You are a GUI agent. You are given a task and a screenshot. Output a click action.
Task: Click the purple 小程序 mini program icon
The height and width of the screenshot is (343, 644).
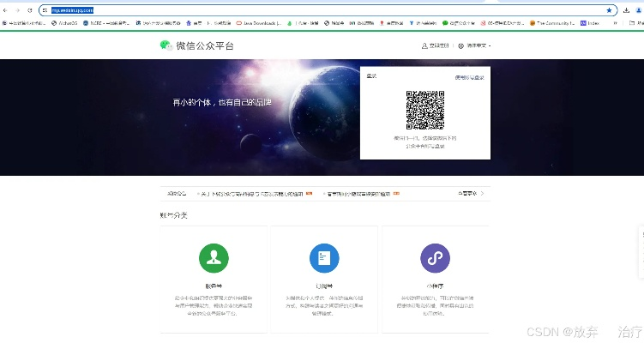(435, 258)
